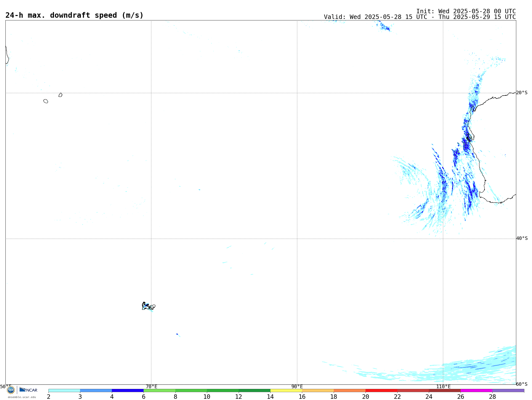The width and height of the screenshot is (532, 400).
Task: Select the medium blue 3–4 m/s swatch
Action: 96,390
